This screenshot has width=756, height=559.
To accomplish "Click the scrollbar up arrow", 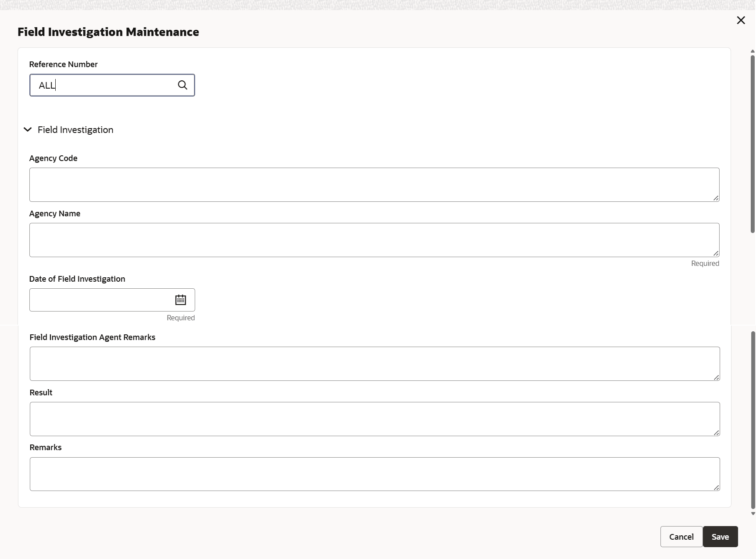I will click(753, 51).
